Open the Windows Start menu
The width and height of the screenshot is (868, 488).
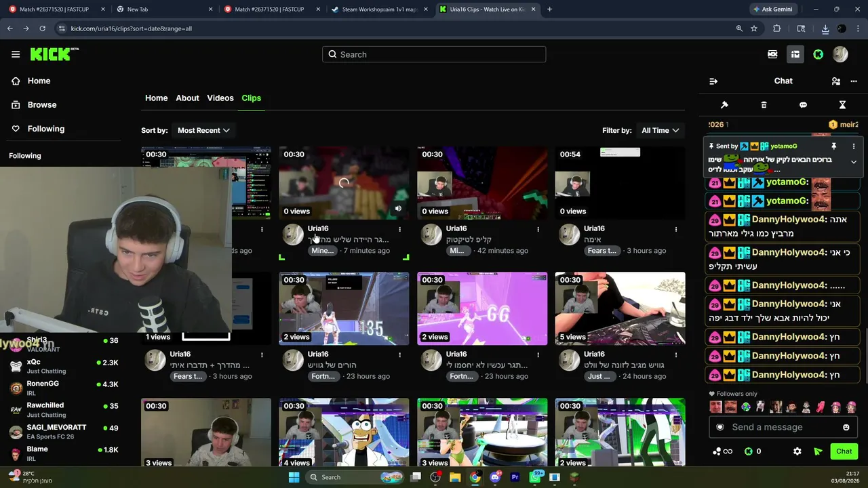click(294, 477)
